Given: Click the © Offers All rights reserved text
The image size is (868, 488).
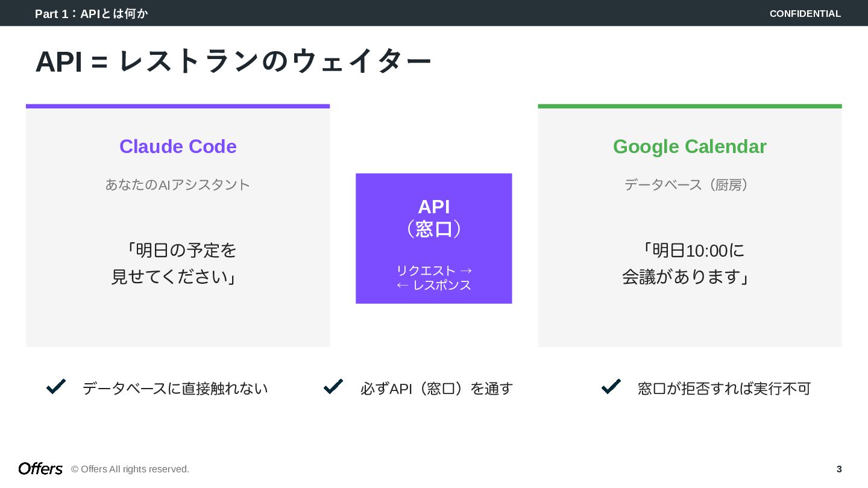Looking at the screenshot, I should [x=130, y=469].
